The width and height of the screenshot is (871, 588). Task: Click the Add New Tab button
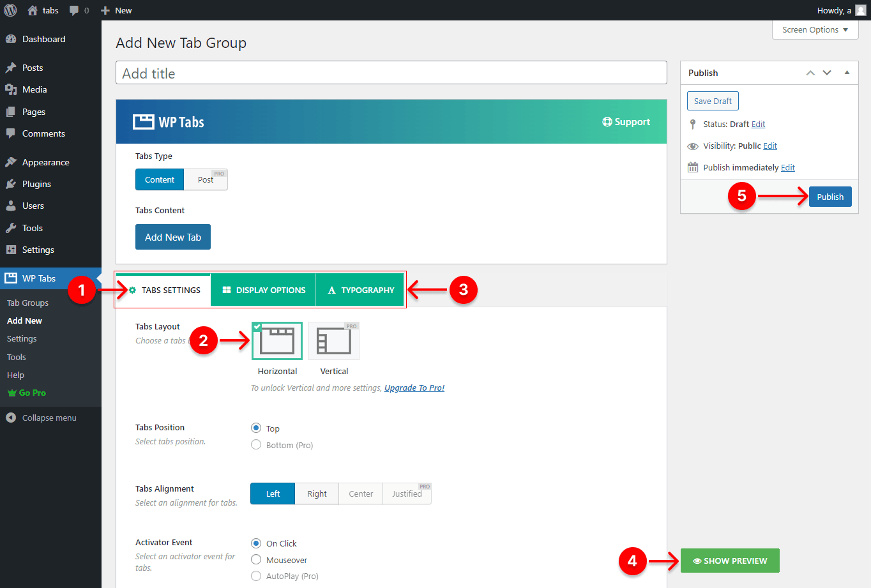tap(173, 237)
